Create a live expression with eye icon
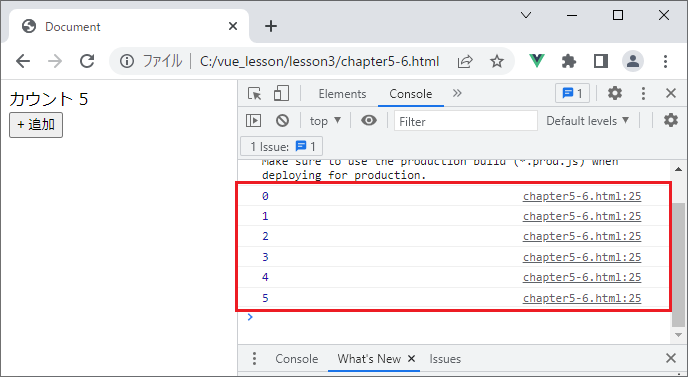 369,120
